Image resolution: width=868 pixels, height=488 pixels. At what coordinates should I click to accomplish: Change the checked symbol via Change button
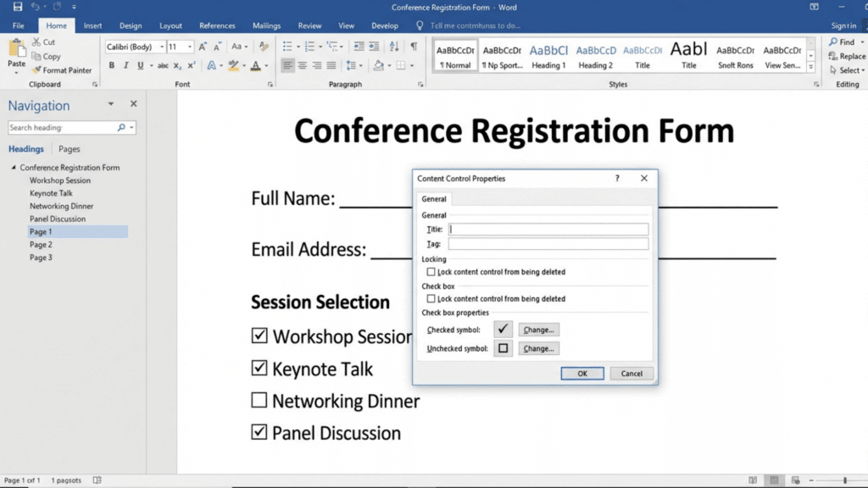point(539,329)
